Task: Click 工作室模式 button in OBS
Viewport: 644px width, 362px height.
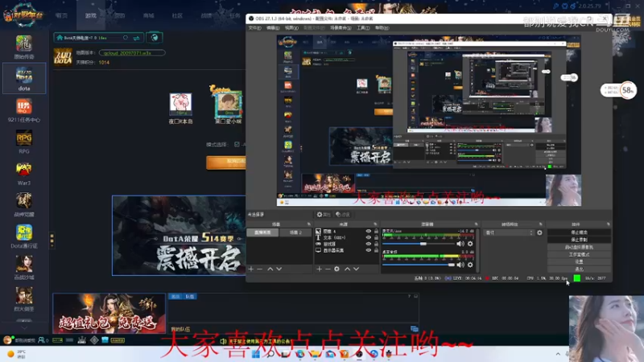Action: click(x=579, y=254)
